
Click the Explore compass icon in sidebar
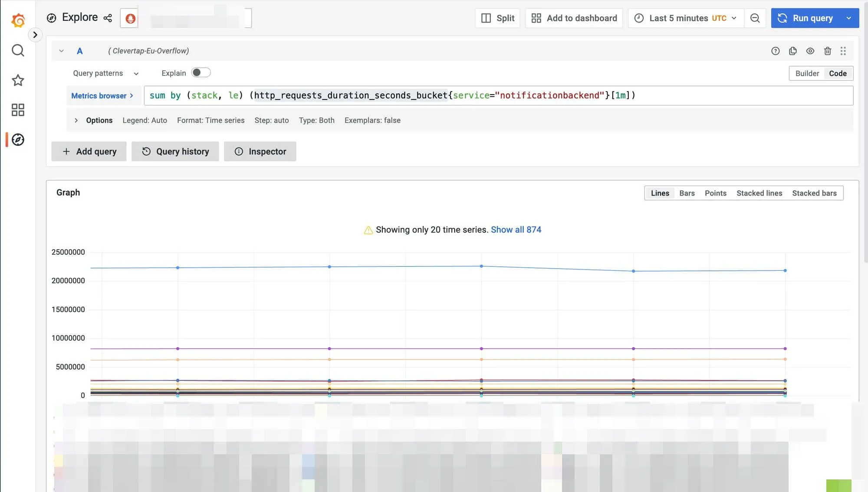[17, 140]
